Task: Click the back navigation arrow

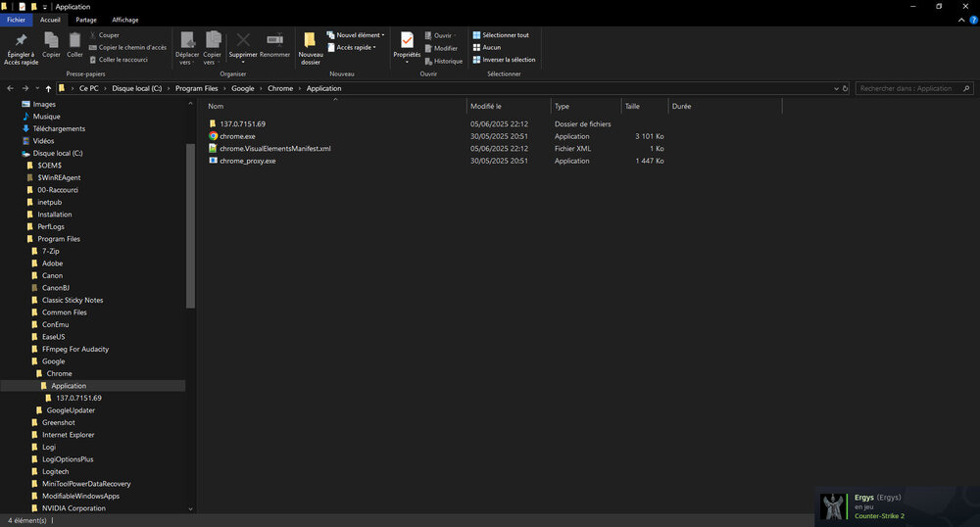Action: tap(10, 88)
